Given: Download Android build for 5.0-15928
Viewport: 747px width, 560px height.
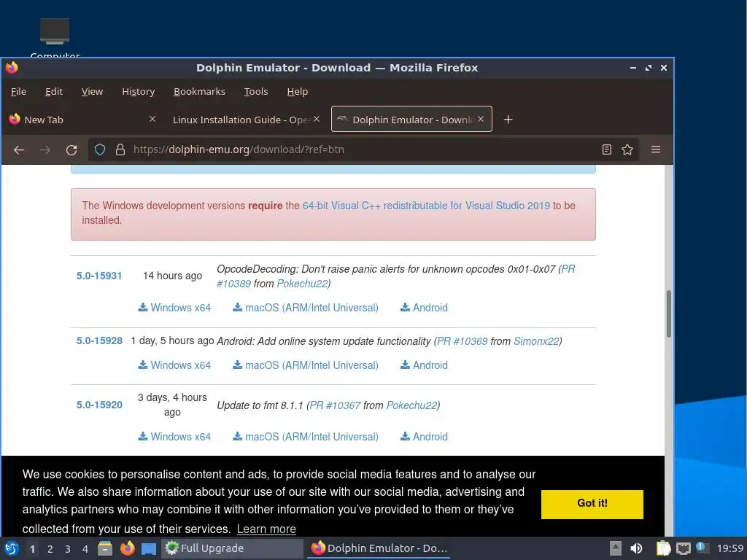Looking at the screenshot, I should [x=424, y=365].
